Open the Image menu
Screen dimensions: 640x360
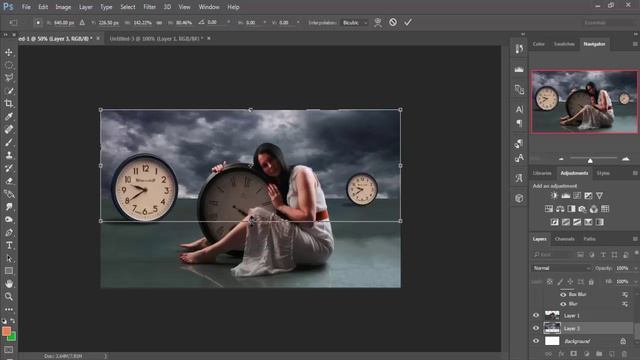[x=63, y=7]
